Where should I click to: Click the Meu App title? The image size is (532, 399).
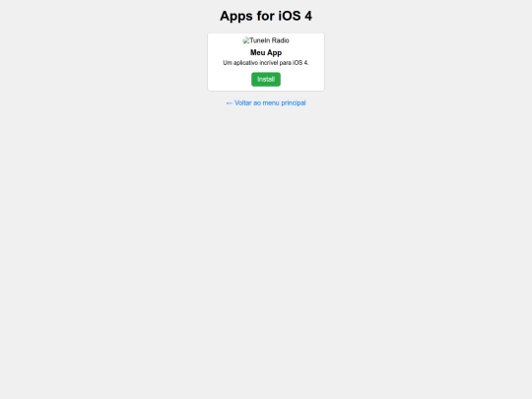pos(266,52)
